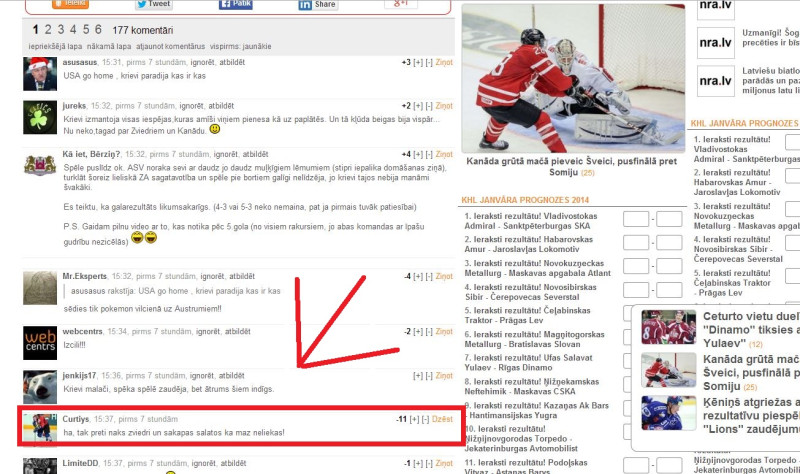This screenshot has height=474, width=800.
Task: Open the Canada-Switzerland hockey photo
Action: 573,79
